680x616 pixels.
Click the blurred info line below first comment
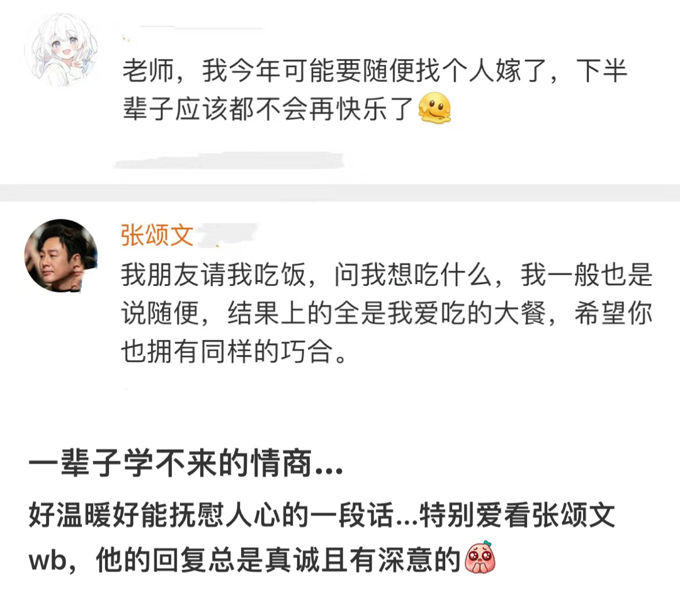[229, 161]
